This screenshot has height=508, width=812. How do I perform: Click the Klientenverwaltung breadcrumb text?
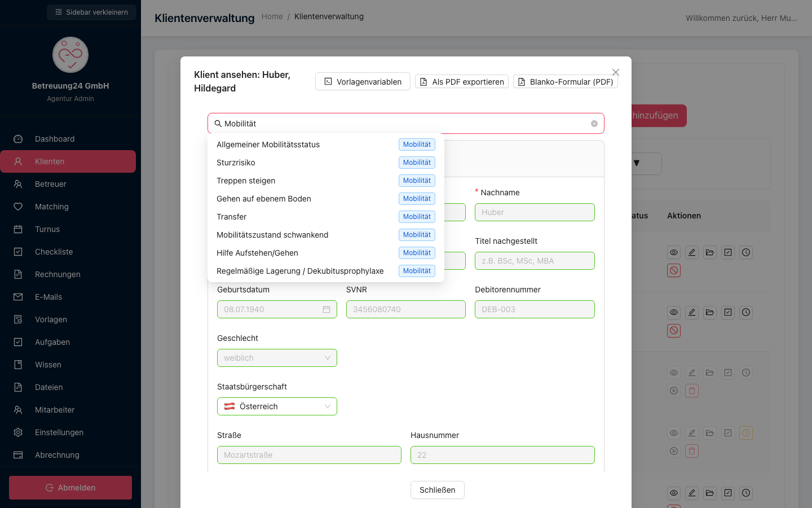pos(329,16)
